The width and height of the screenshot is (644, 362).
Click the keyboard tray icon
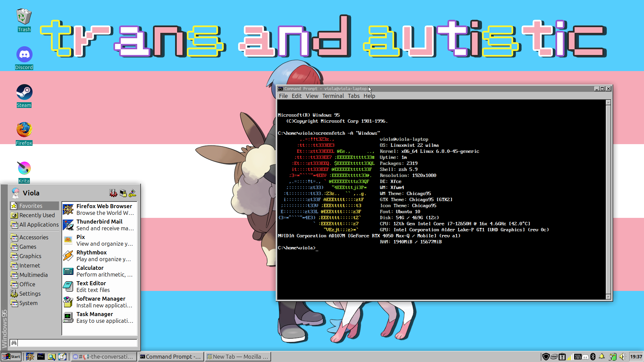click(578, 357)
